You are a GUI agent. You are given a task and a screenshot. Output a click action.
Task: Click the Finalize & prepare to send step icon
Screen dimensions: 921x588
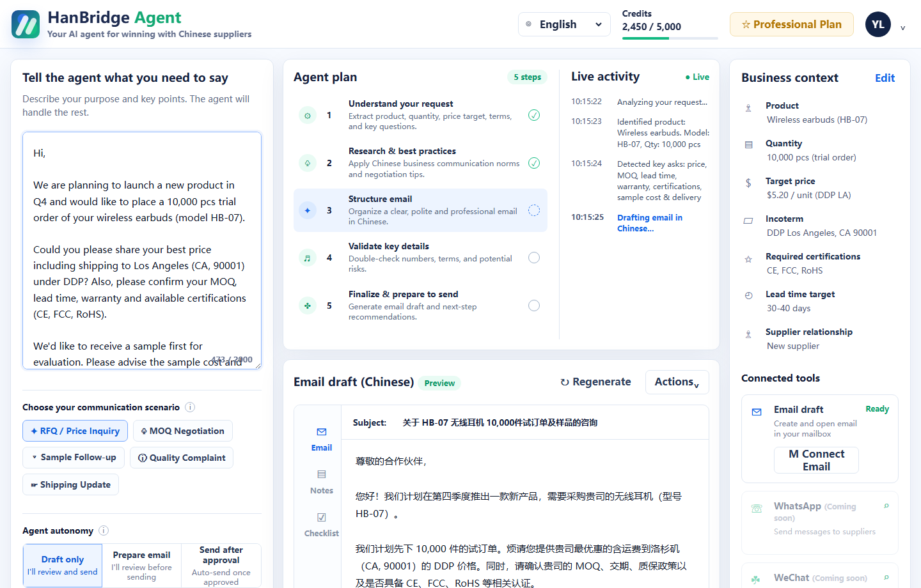(308, 306)
